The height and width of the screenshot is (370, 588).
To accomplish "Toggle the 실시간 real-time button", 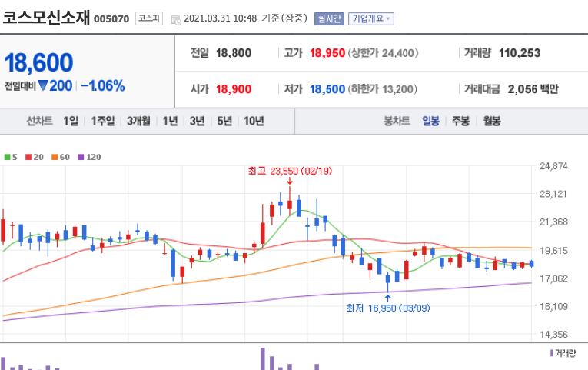I will click(329, 18).
